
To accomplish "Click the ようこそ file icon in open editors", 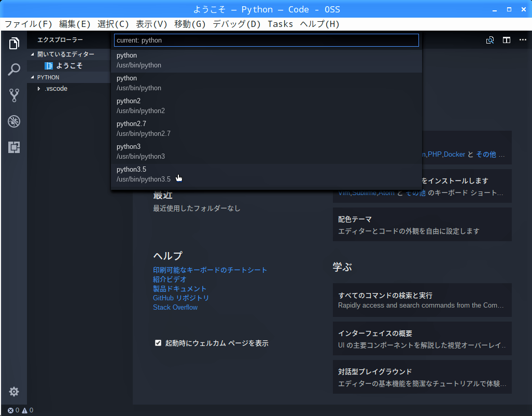I will point(49,66).
